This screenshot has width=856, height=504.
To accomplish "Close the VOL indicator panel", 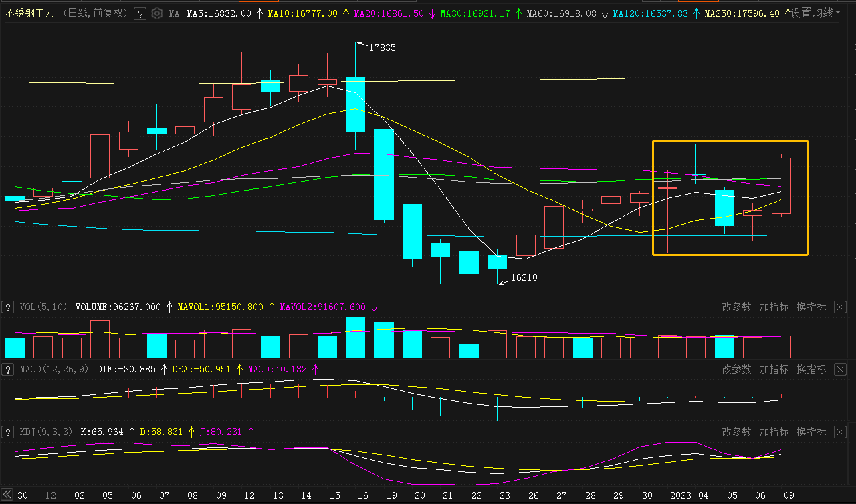I will (x=840, y=307).
